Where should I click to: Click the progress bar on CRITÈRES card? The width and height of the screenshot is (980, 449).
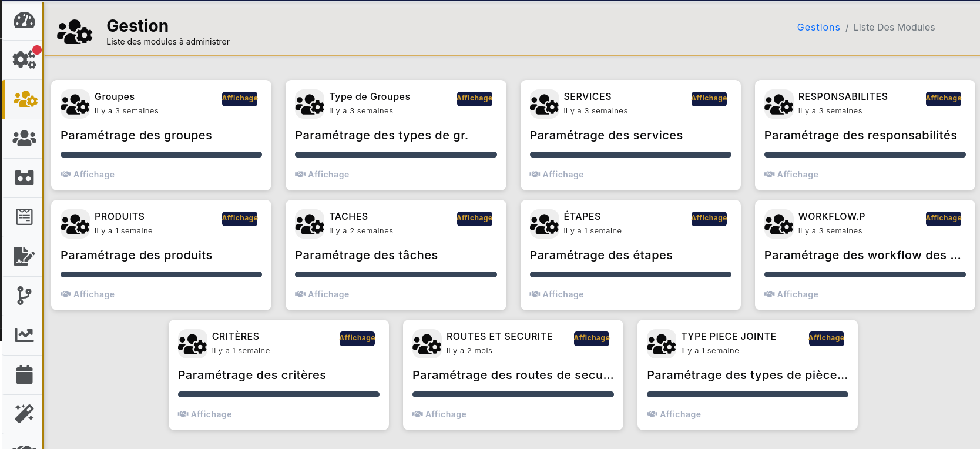(x=278, y=394)
